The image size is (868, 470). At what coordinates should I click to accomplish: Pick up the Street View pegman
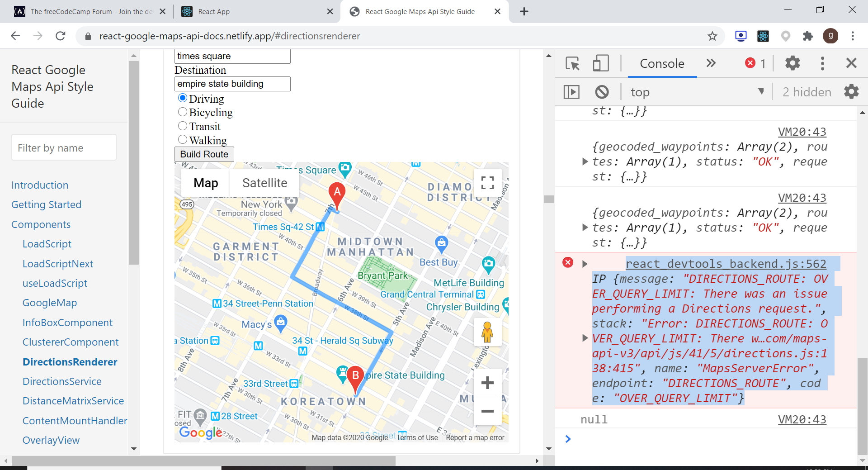coord(487,332)
